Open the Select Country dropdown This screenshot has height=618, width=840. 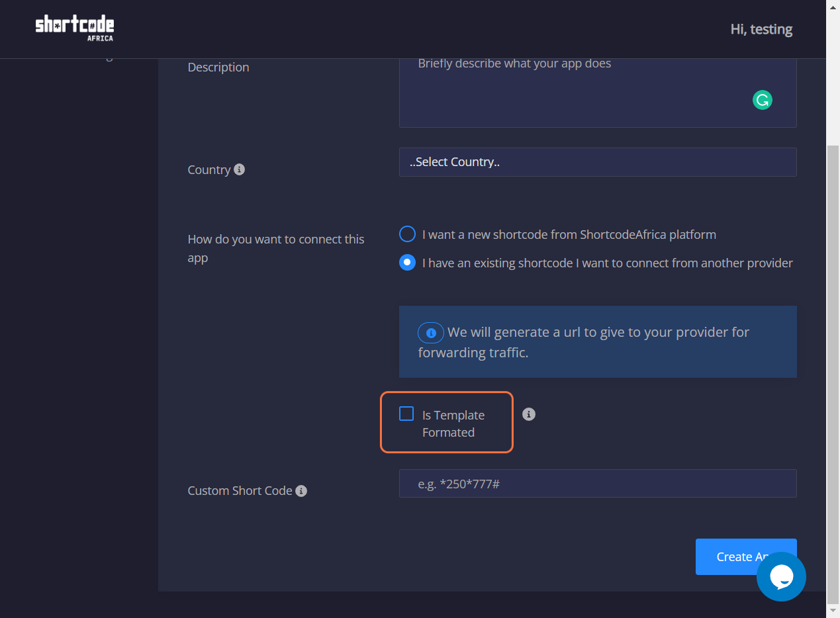tap(598, 162)
